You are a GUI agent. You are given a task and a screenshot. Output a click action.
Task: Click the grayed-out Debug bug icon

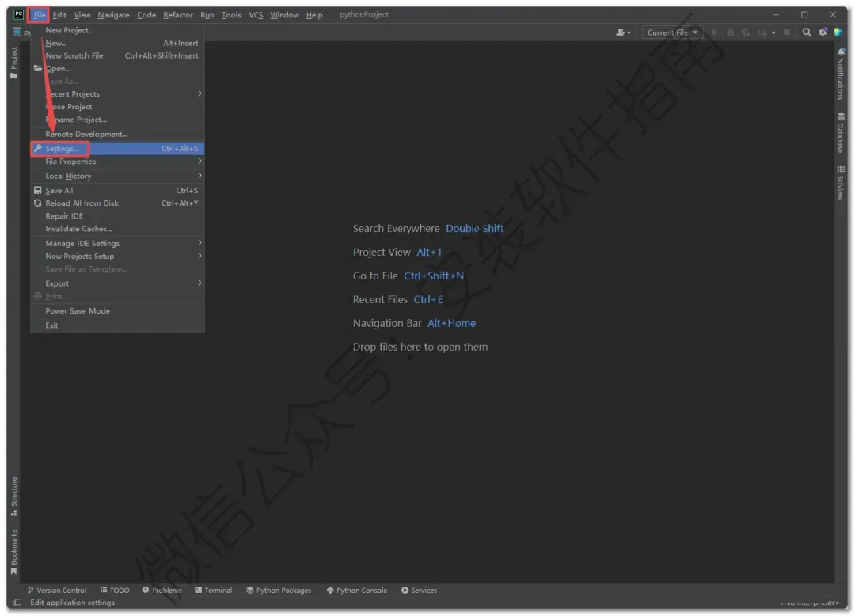tap(730, 32)
